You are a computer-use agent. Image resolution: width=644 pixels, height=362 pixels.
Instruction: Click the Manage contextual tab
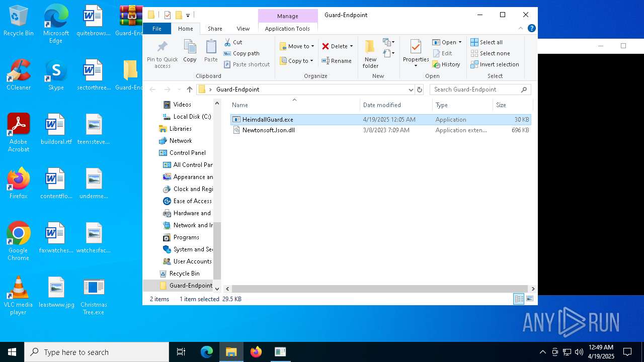point(288,16)
